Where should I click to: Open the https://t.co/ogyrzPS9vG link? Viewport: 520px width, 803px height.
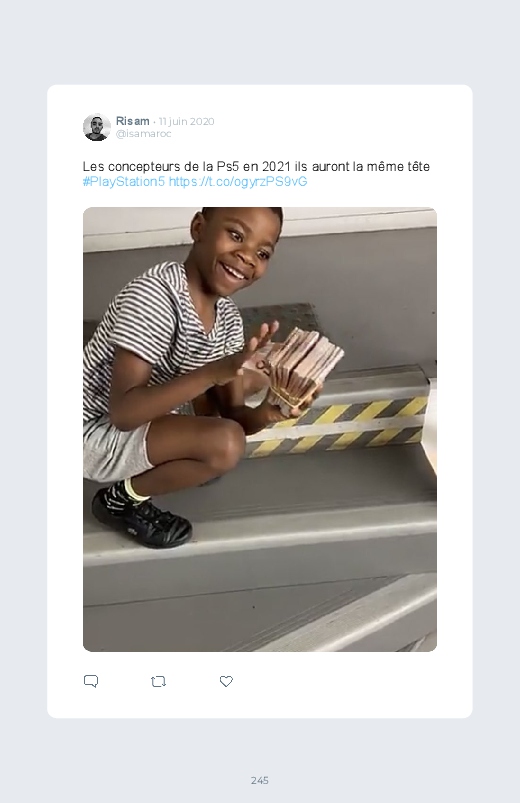[238, 182]
